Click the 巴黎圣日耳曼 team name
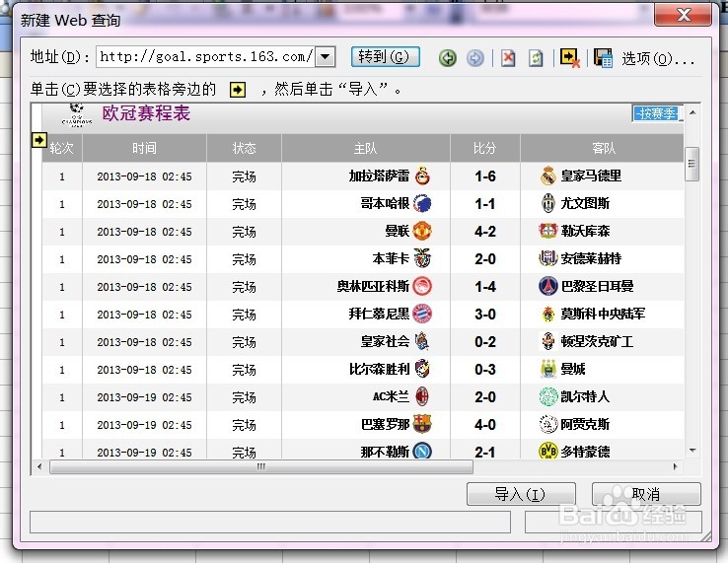Viewport: 728px width, 563px height. [597, 286]
